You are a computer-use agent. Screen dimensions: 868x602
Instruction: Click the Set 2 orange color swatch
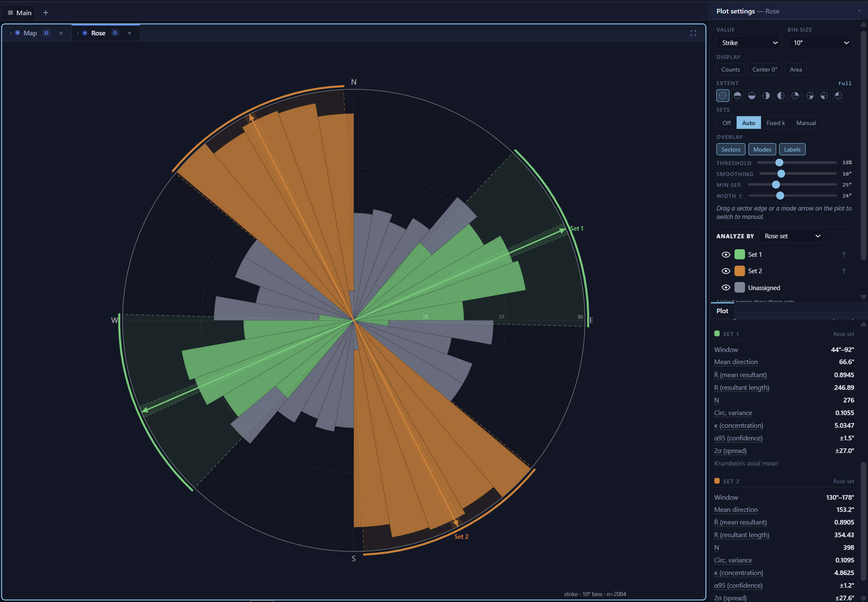pos(740,271)
